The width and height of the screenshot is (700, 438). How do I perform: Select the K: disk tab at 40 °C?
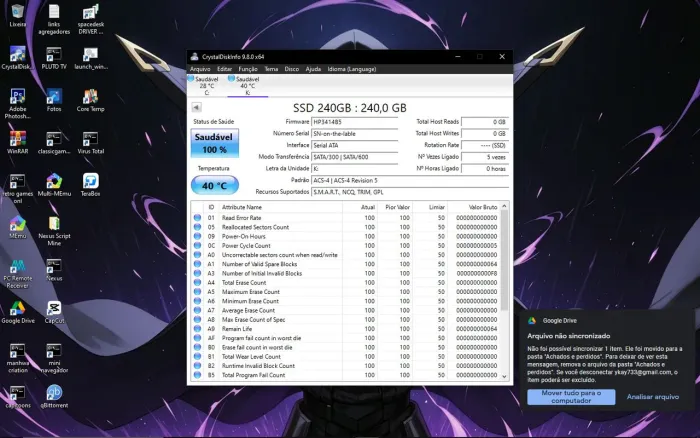pyautogui.click(x=247, y=86)
